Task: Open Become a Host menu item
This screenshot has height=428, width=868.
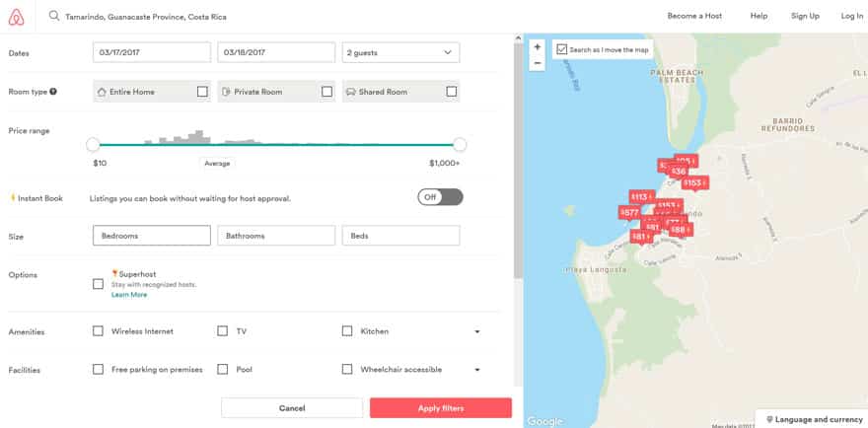Action: click(x=694, y=16)
